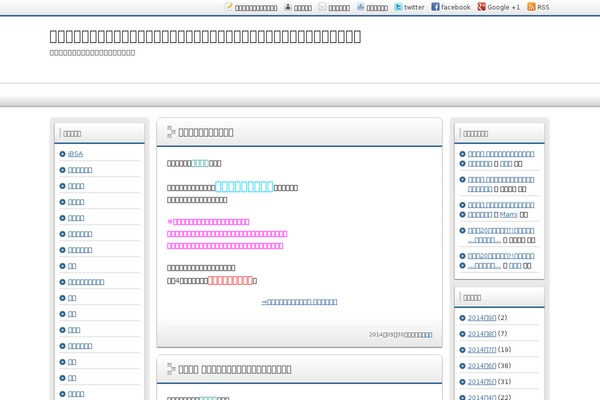This screenshot has width=600, height=400.
Task: Click the Facebook logo icon
Action: [435, 7]
